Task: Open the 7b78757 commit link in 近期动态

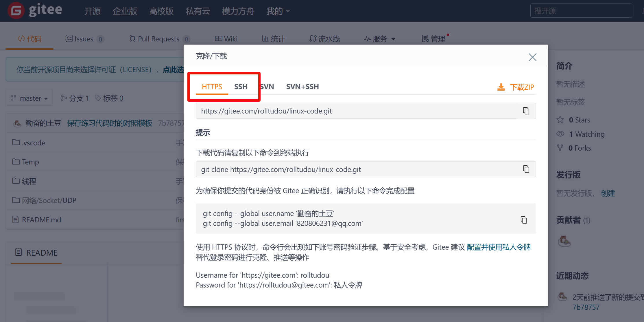Action: tap(586, 307)
